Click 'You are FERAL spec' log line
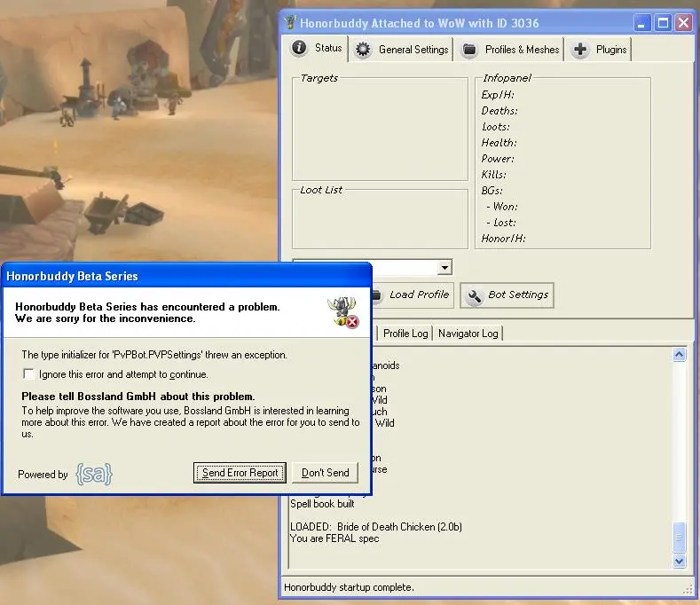The image size is (700, 605). coord(334,538)
